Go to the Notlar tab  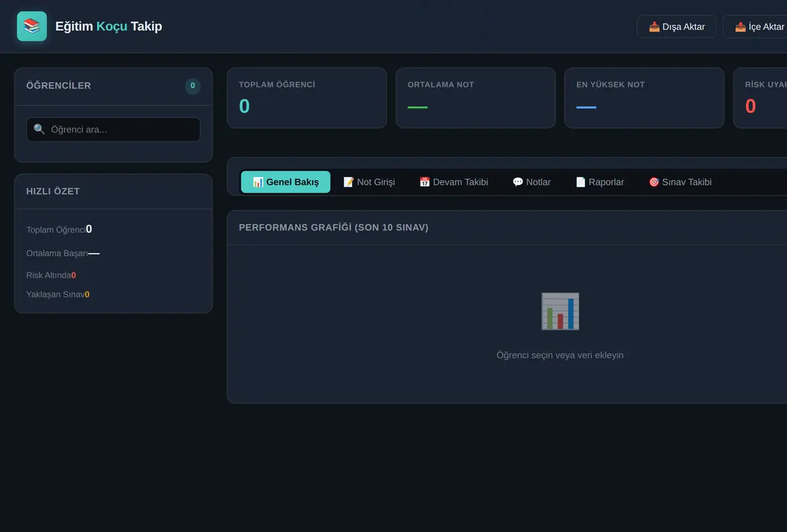click(x=532, y=182)
